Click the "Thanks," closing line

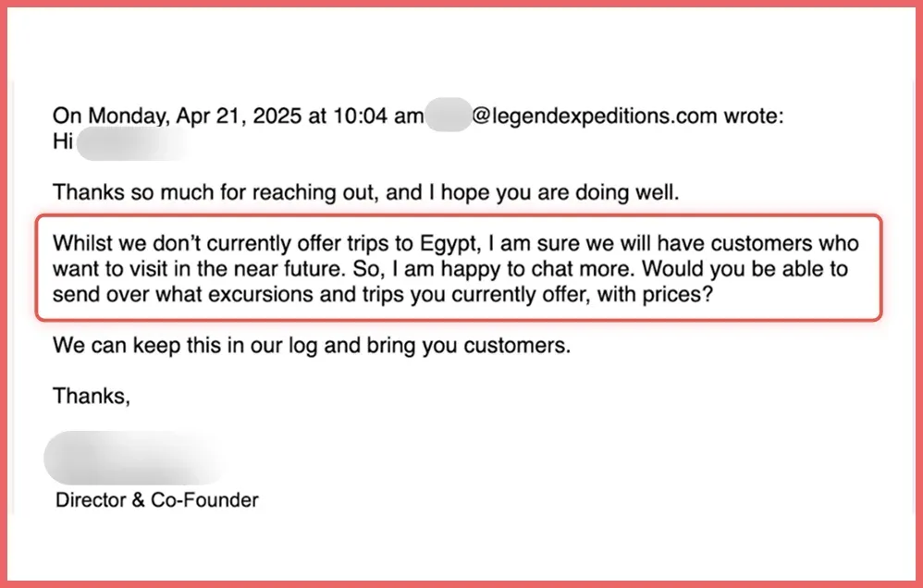tap(92, 396)
